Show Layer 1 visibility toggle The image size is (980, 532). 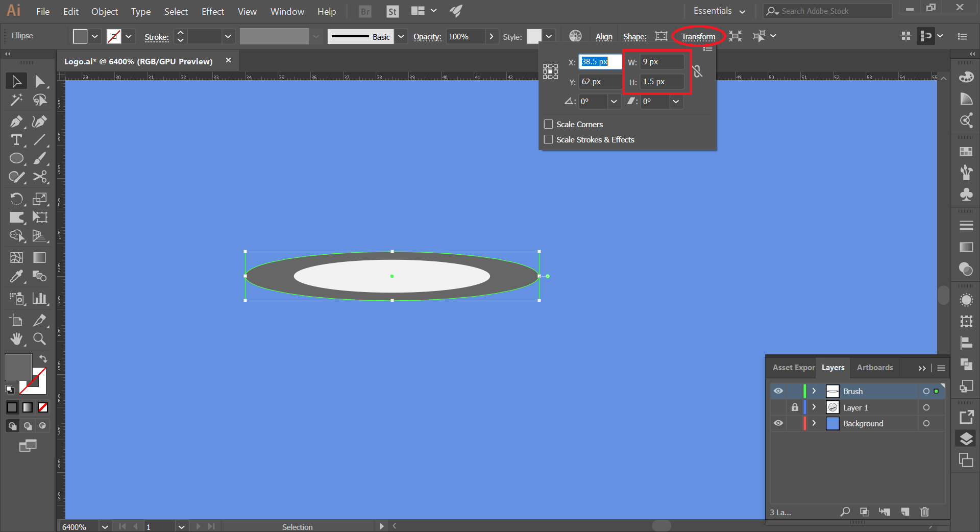(x=778, y=407)
